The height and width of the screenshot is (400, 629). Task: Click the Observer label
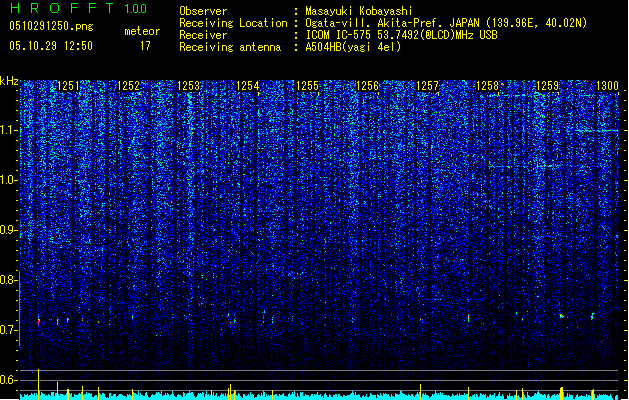203,11
